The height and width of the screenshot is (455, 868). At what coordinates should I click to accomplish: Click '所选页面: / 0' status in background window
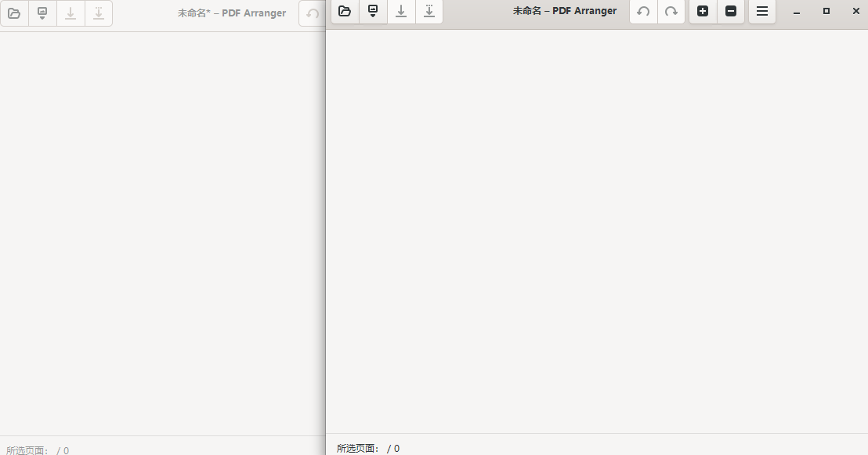click(38, 450)
